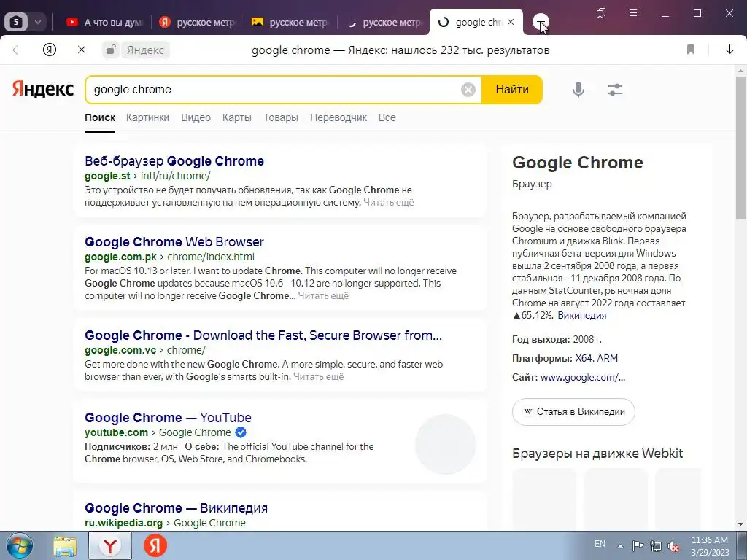Expand the Все services menu
This screenshot has width=747, height=560.
[387, 117]
